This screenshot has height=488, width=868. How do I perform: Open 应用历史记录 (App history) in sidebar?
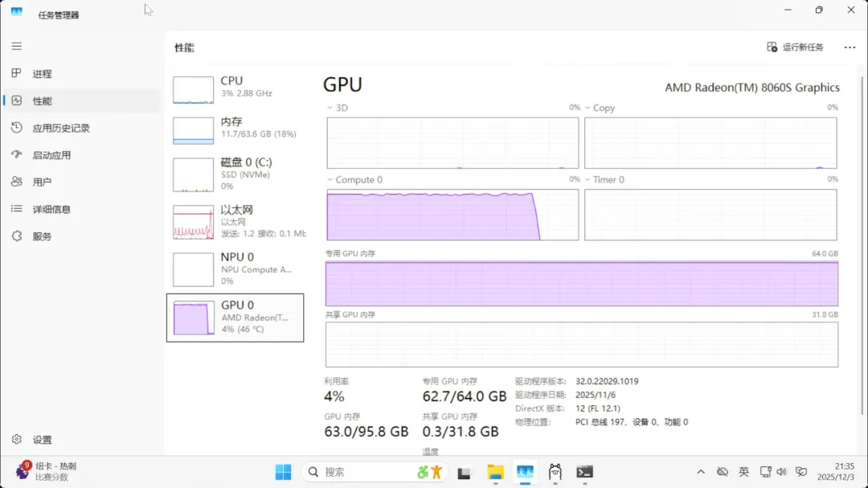tap(60, 128)
